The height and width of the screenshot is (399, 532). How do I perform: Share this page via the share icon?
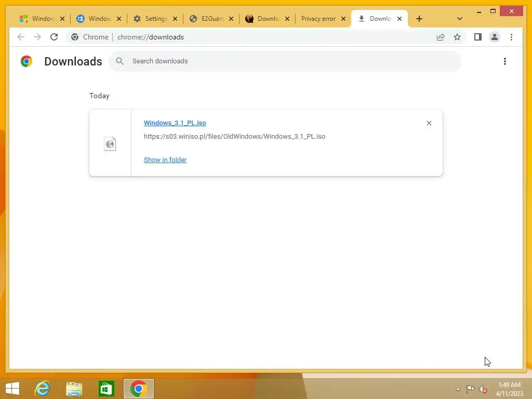click(441, 37)
